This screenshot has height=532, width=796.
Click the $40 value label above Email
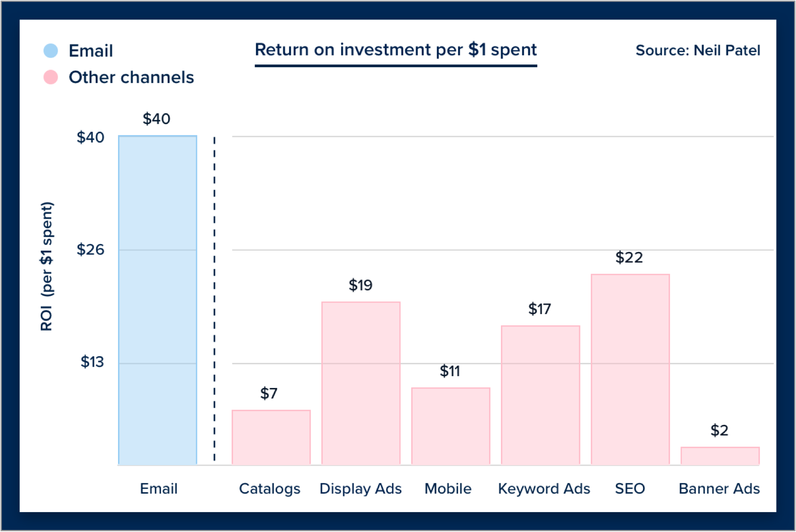pyautogui.click(x=156, y=119)
